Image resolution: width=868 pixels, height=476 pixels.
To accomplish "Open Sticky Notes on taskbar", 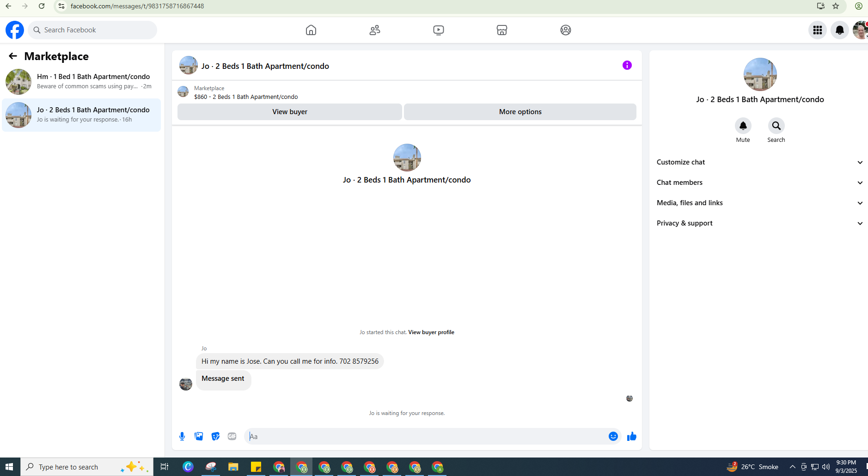I will pyautogui.click(x=256, y=467).
